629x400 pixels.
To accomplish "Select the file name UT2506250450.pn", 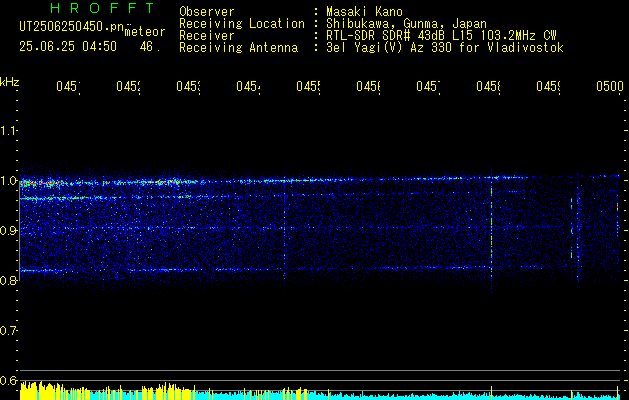I will (72, 27).
